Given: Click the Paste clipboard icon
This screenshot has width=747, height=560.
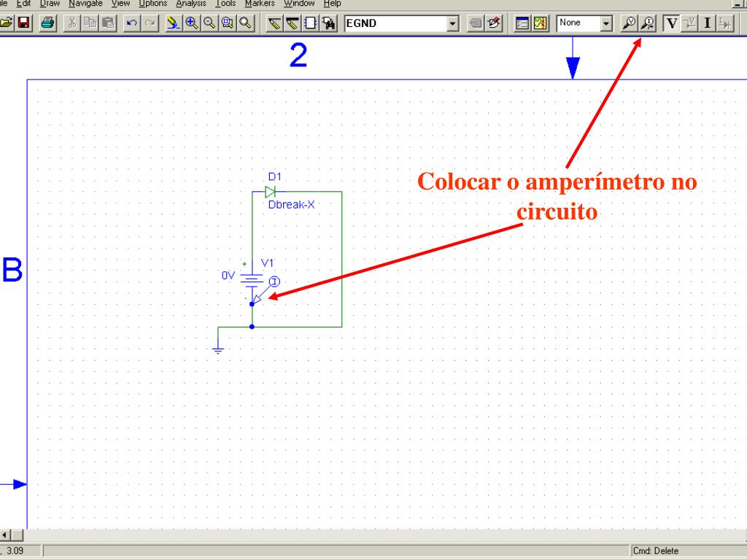Looking at the screenshot, I should coord(109,23).
